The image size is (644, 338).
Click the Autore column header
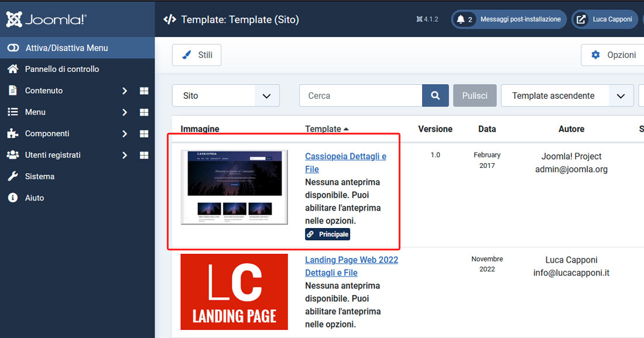[x=571, y=129]
